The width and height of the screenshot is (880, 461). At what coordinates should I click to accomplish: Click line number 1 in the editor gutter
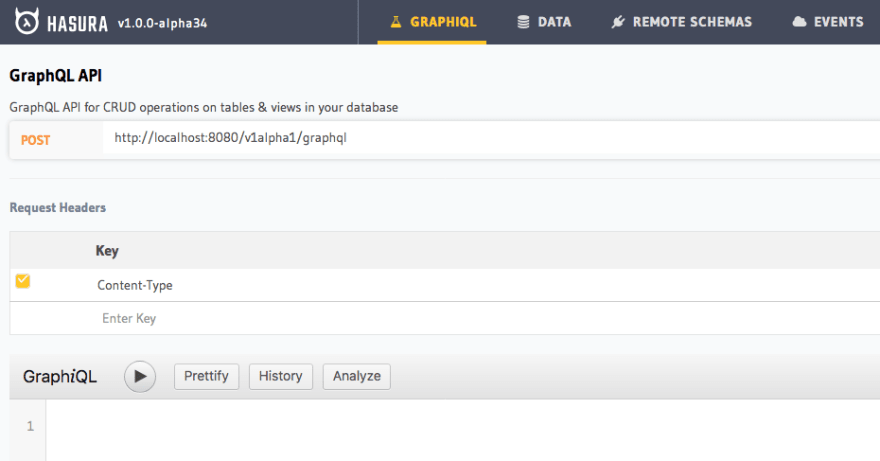30,426
